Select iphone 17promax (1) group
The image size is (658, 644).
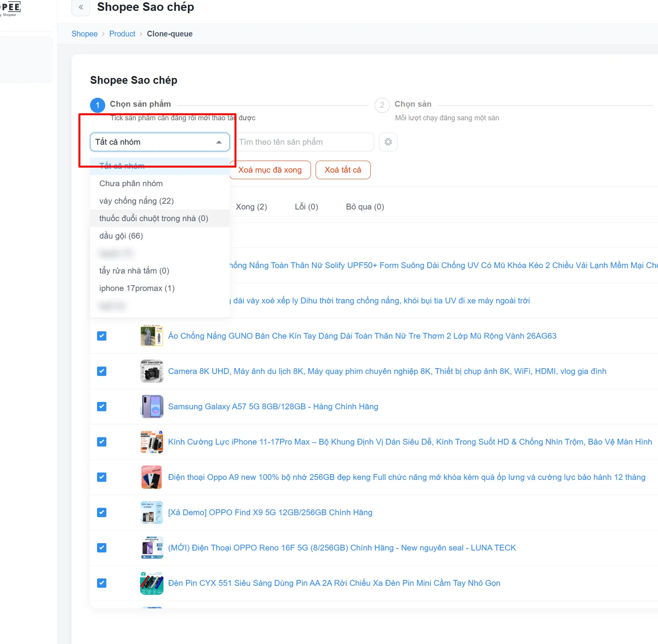pyautogui.click(x=160, y=288)
